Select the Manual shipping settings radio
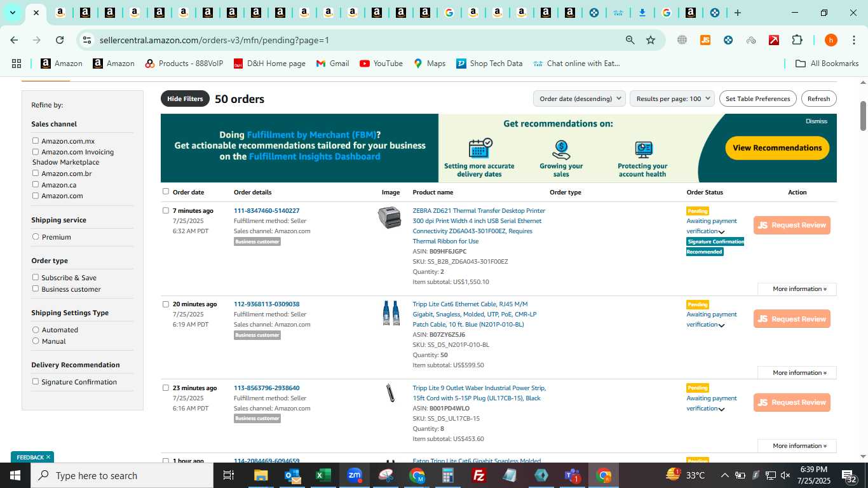 click(36, 341)
